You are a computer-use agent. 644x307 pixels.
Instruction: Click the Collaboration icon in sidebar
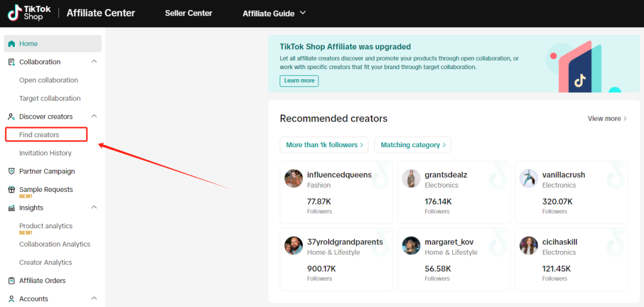12,62
